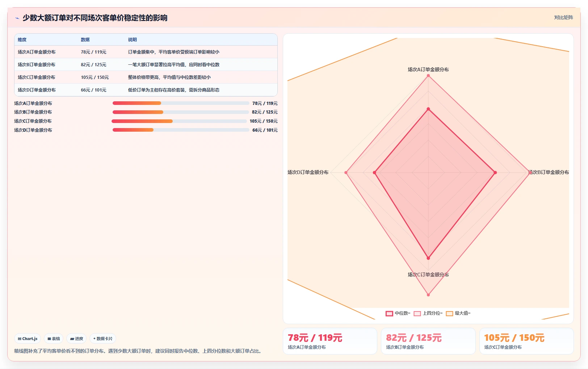Select the 数据卡片 tag chip
588x369 pixels.
103,339
